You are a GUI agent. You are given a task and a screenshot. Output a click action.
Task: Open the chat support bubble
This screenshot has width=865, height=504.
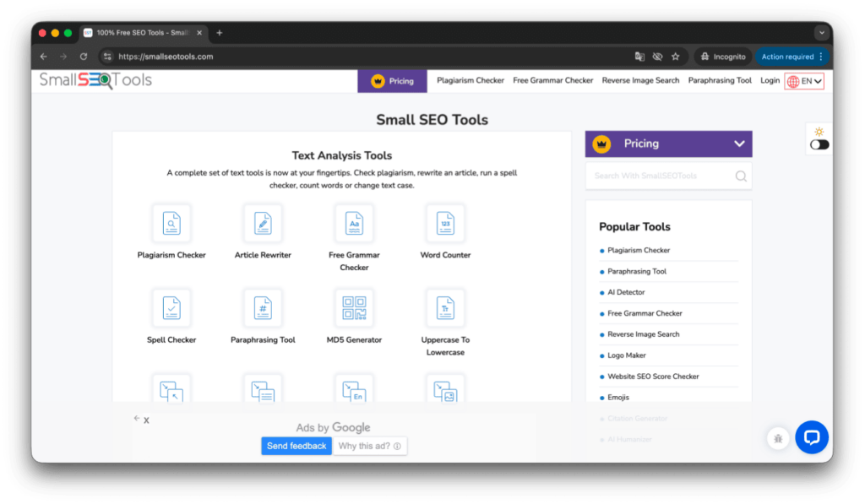812,437
